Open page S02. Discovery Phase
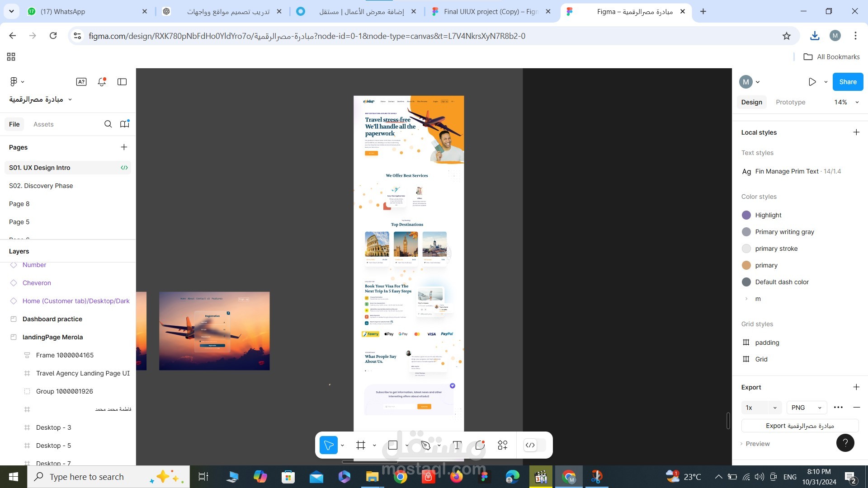This screenshot has width=868, height=488. [x=41, y=186]
